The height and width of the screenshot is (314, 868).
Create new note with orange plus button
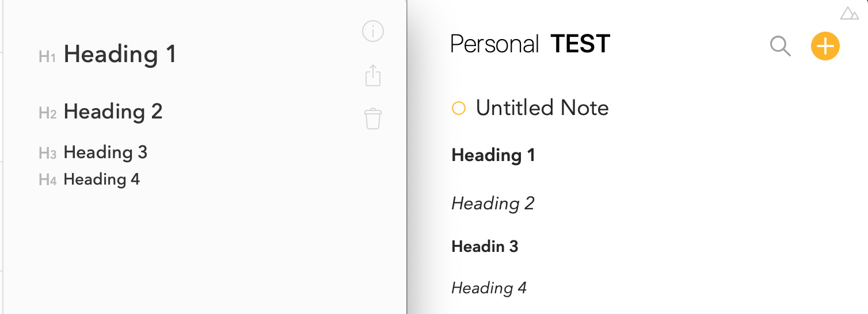[x=825, y=46]
